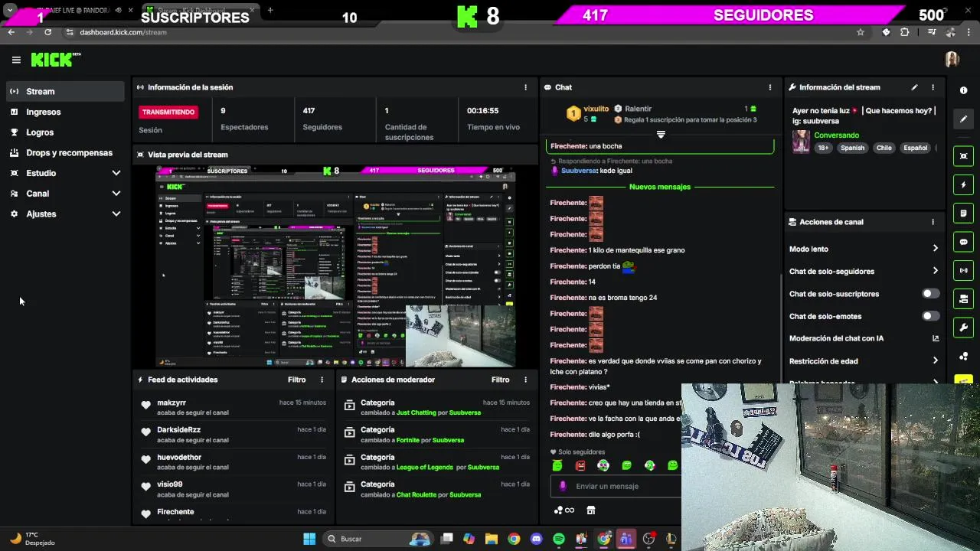This screenshot has width=980, height=551.
Task: Click the Chile tag chip
Action: coord(884,148)
